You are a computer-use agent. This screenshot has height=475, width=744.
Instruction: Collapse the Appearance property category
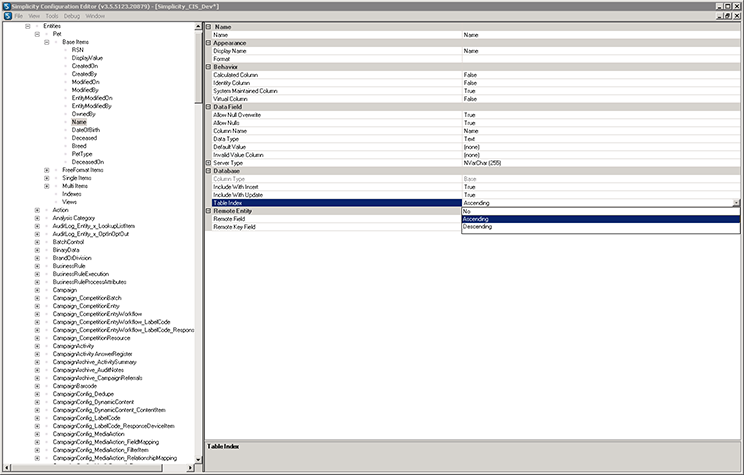click(x=208, y=43)
